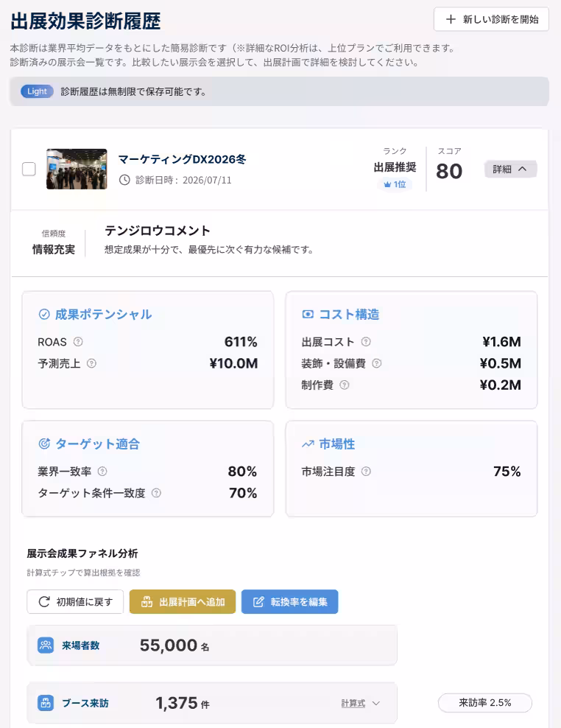Start a new diagnosis with 新しい診断を開始

(x=491, y=19)
